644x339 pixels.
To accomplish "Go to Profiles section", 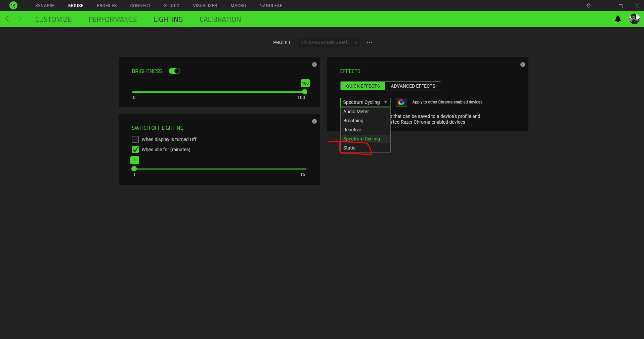I will pos(107,6).
